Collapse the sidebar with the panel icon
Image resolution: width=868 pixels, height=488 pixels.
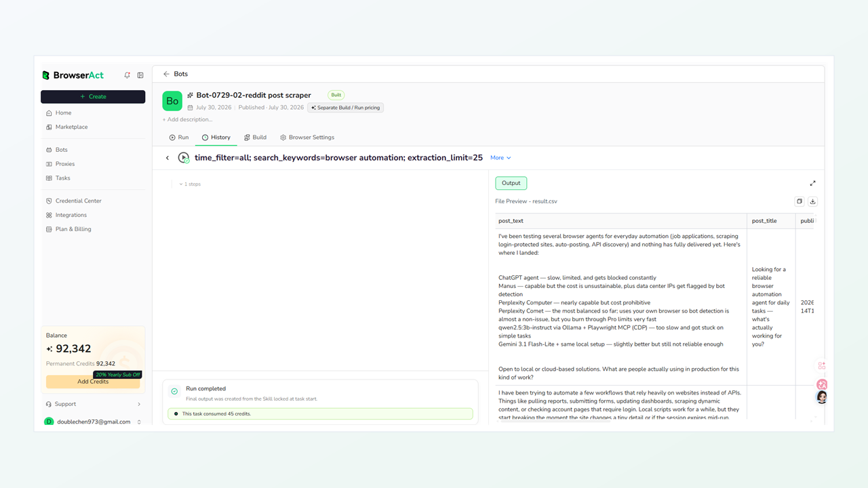(140, 75)
